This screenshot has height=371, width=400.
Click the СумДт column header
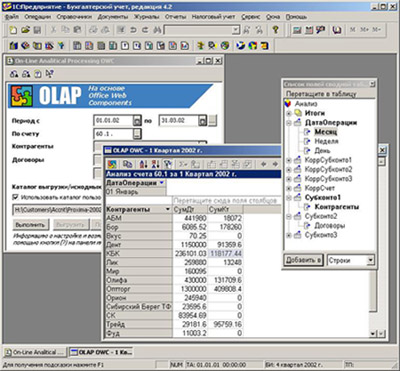[x=190, y=209]
